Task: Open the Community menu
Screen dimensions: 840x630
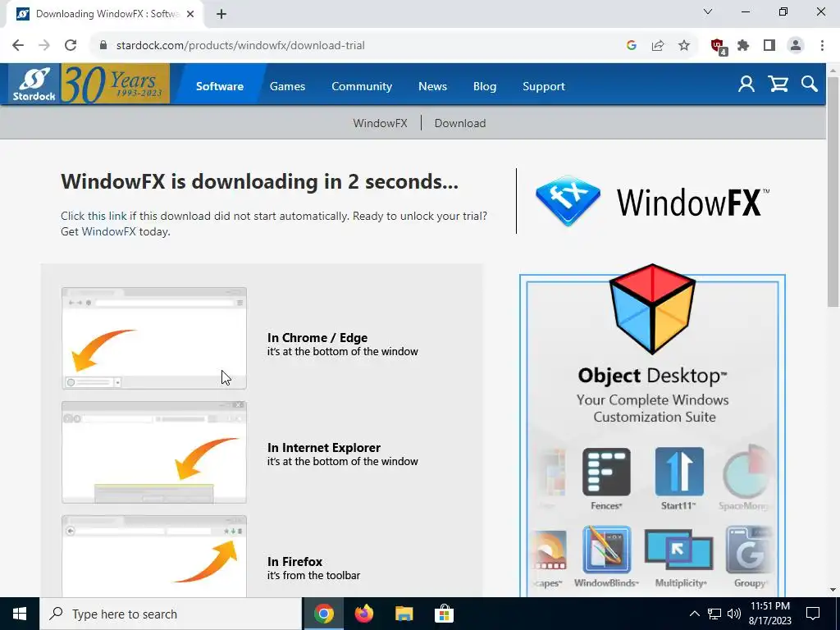Action: (x=362, y=86)
